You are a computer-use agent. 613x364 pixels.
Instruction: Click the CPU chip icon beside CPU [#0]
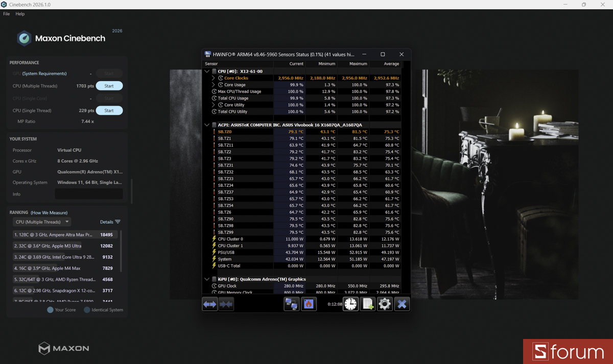point(214,71)
